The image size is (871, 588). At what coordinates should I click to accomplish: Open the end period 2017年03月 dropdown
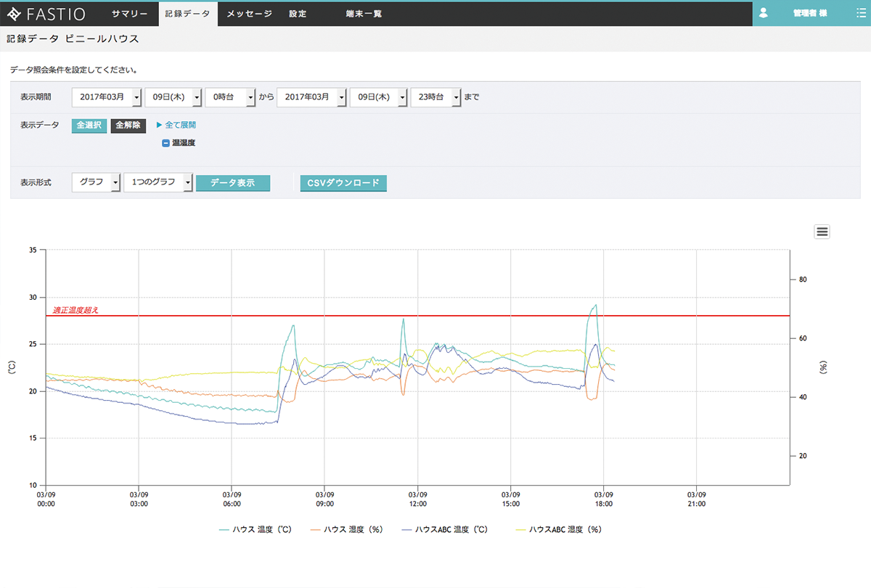[312, 97]
